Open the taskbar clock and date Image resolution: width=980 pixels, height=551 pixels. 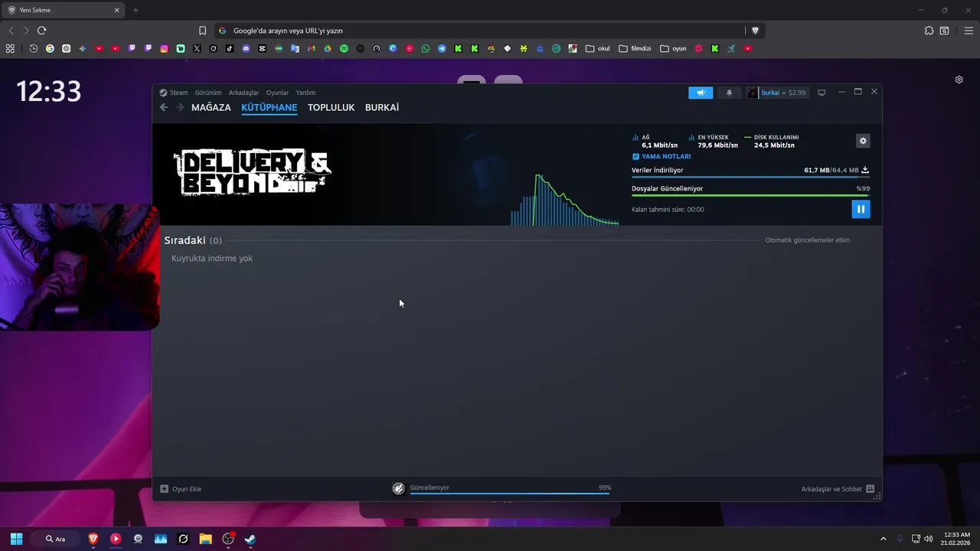click(956, 539)
